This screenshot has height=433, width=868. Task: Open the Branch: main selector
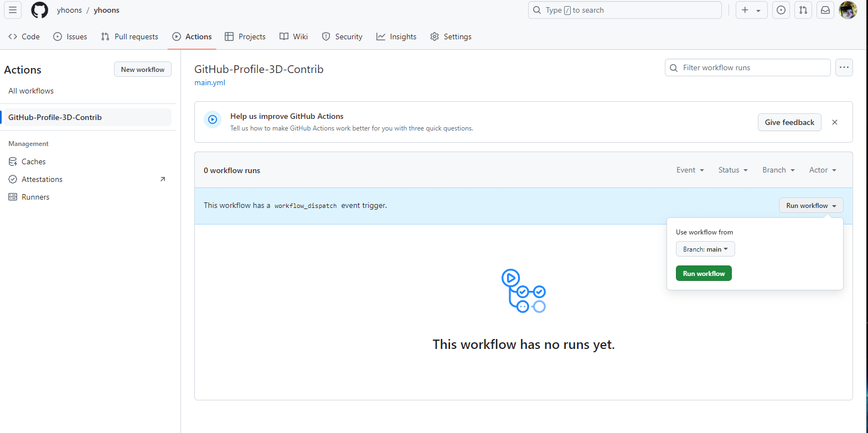(x=705, y=249)
